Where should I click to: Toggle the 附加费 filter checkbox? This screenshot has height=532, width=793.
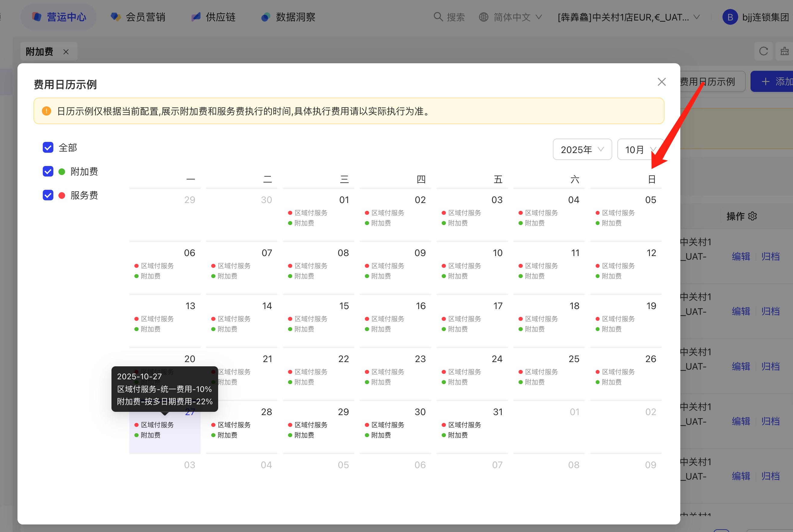[48, 171]
